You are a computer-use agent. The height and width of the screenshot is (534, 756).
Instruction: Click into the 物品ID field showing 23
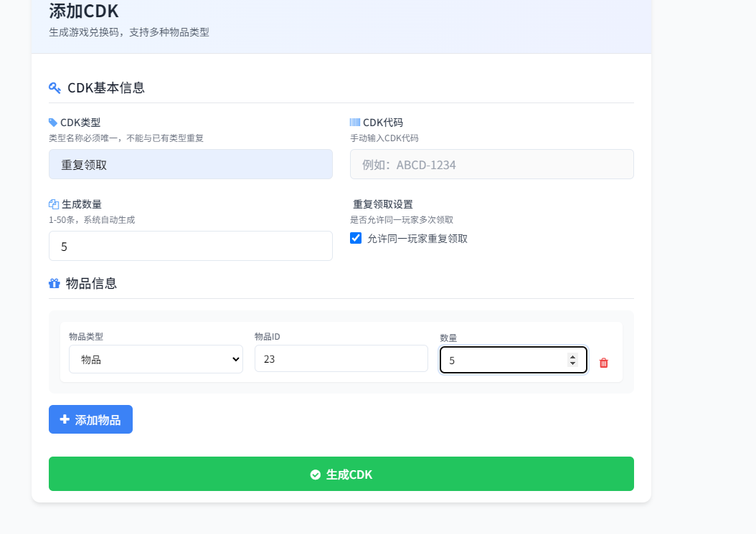tap(341, 358)
